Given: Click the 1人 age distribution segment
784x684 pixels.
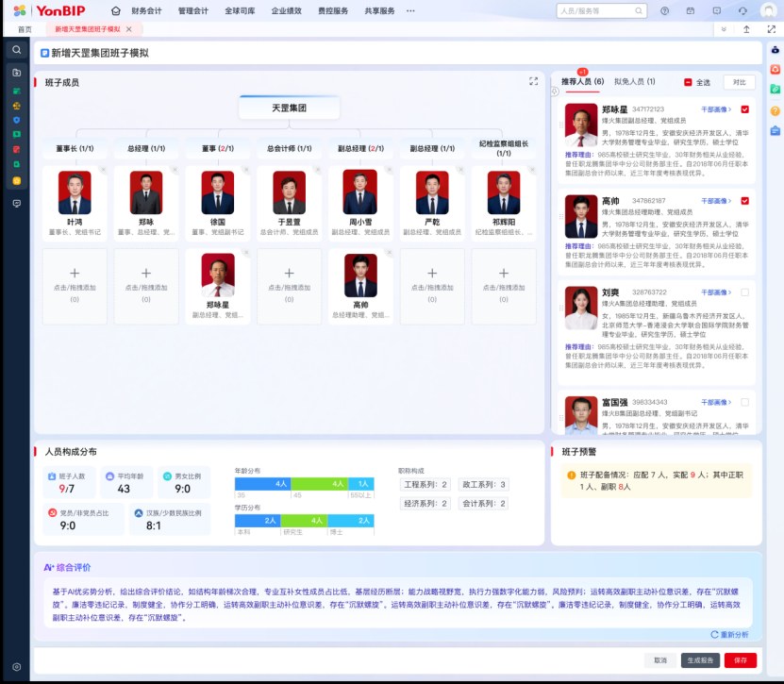Looking at the screenshot, I should [361, 483].
